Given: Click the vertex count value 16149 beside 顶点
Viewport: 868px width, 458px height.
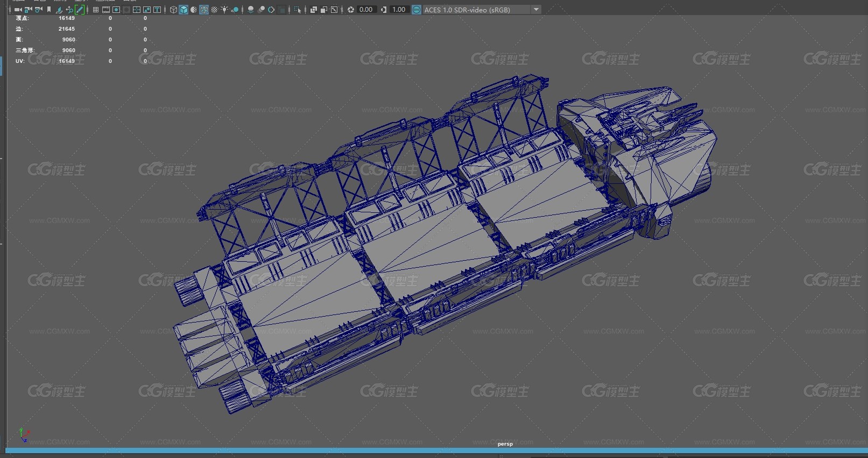Looking at the screenshot, I should [x=67, y=18].
